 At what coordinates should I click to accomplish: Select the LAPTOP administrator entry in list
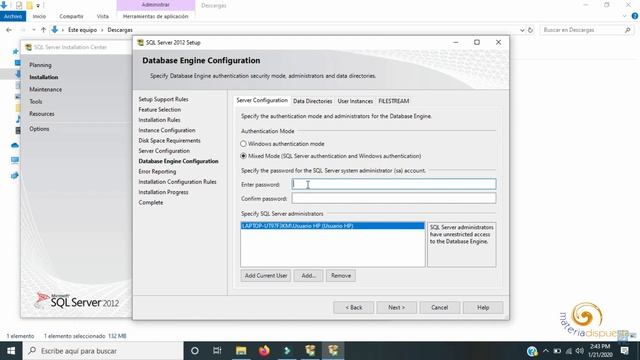tap(333, 226)
